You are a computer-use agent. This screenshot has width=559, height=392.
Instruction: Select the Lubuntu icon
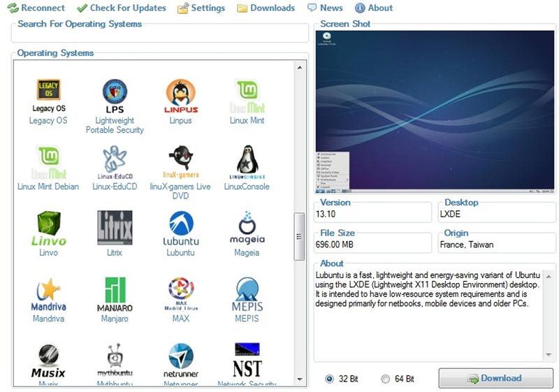pos(181,228)
